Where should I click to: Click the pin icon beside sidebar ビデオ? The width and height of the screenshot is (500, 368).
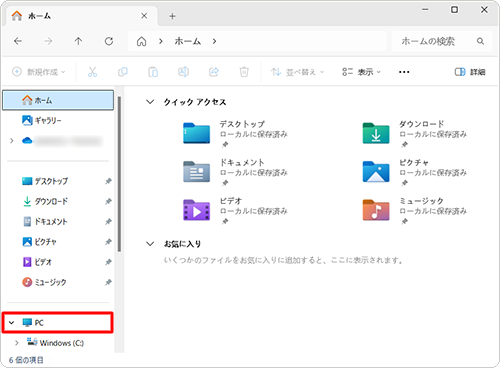pos(108,262)
